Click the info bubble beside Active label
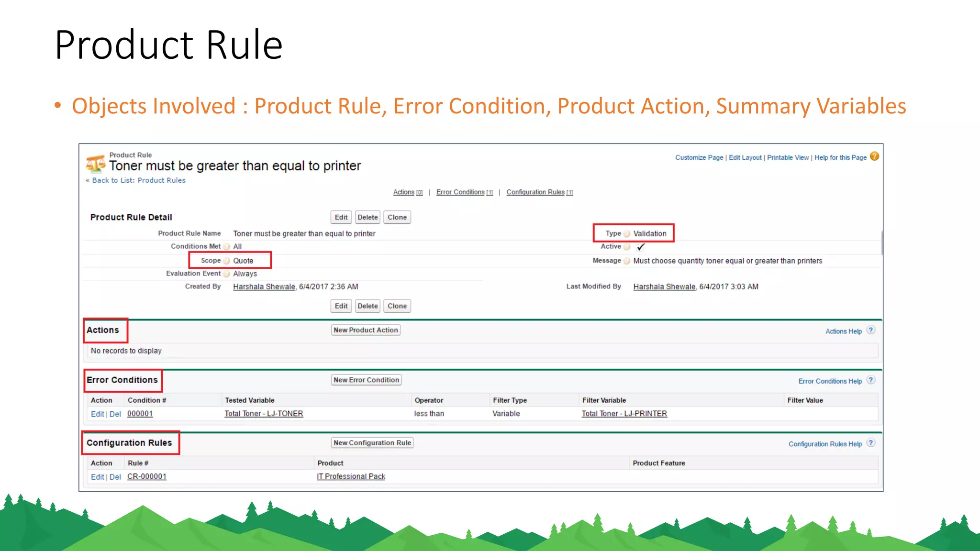 pyautogui.click(x=627, y=247)
